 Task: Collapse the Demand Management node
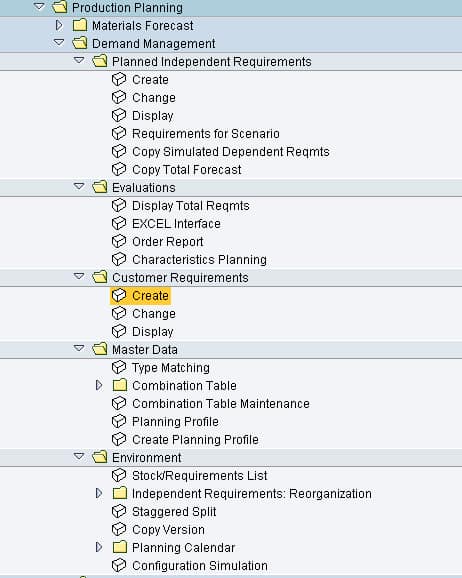coord(59,43)
